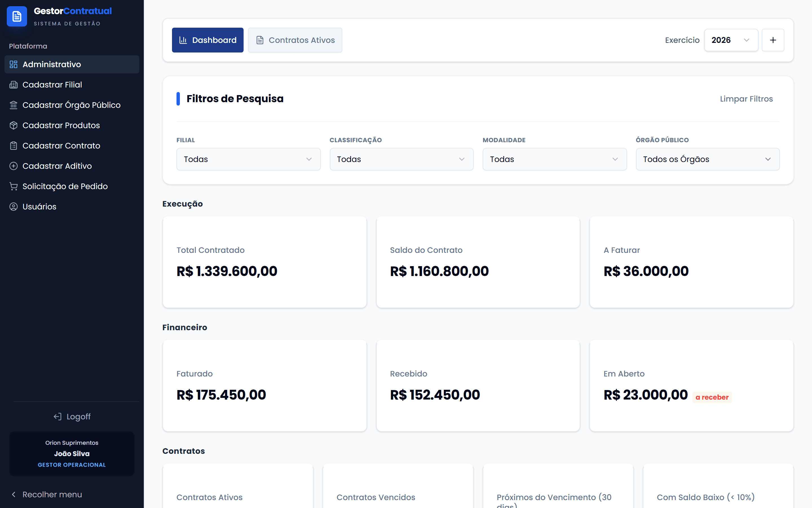812x508 pixels.
Task: Open Cadastrar Contrato menu item
Action: coord(72,145)
